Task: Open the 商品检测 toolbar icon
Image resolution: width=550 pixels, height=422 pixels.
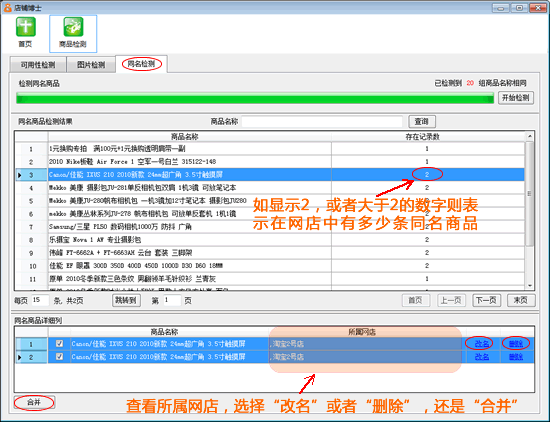Action: (73, 33)
